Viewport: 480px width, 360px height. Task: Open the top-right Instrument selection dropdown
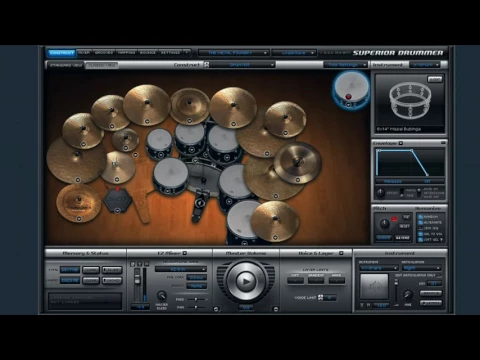[425, 65]
